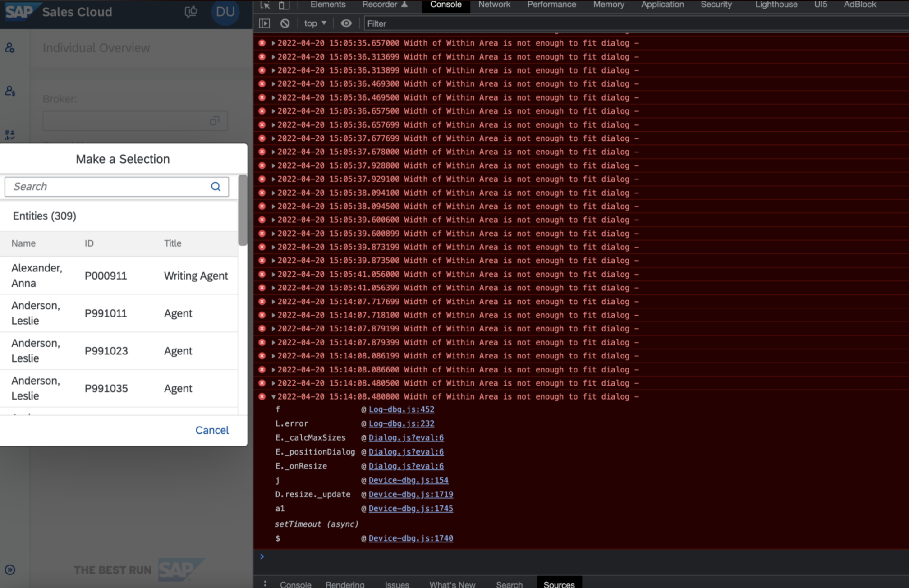The width and height of the screenshot is (909, 588).
Task: Show console sidebar panel icon
Action: point(265,23)
